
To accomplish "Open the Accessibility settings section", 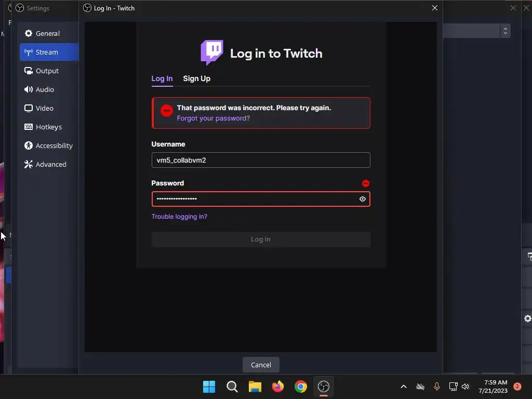I will click(48, 145).
